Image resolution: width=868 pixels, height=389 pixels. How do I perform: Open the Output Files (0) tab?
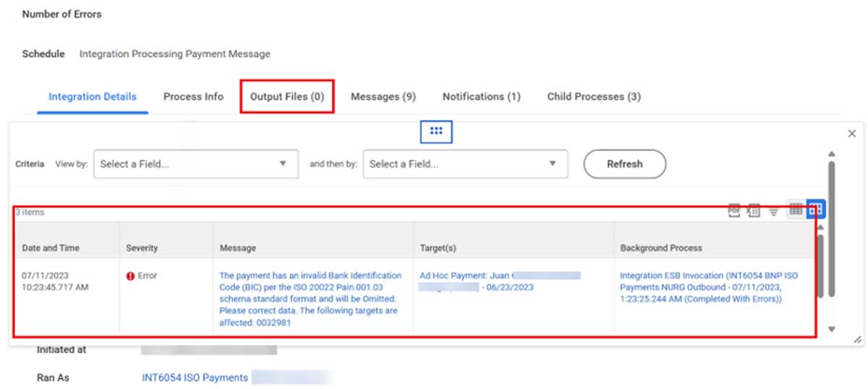(x=287, y=96)
